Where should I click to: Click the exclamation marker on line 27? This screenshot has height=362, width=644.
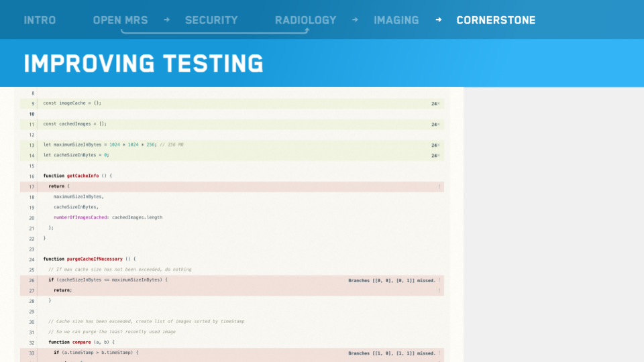point(439,291)
